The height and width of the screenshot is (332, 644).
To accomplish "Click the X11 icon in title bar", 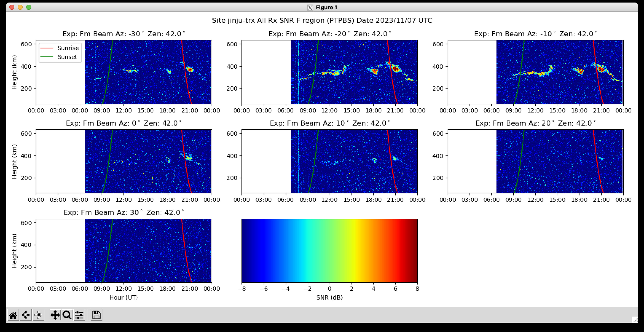I will coord(310,8).
